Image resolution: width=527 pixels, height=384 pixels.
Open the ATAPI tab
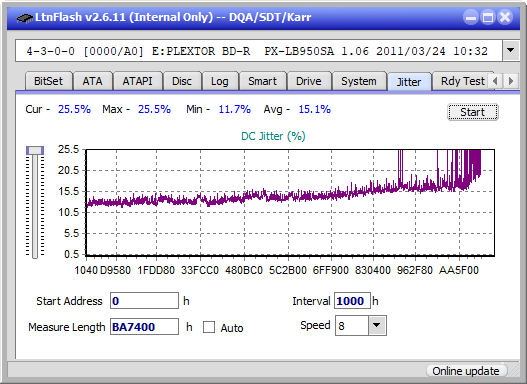pos(137,81)
